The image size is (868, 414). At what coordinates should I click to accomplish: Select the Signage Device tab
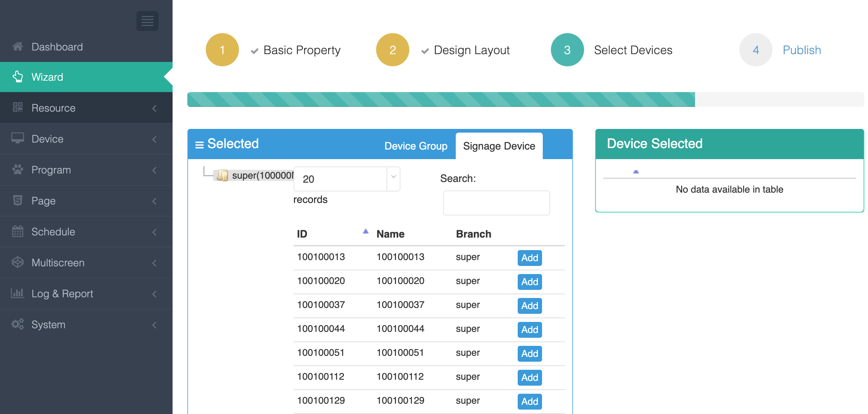[x=499, y=146]
